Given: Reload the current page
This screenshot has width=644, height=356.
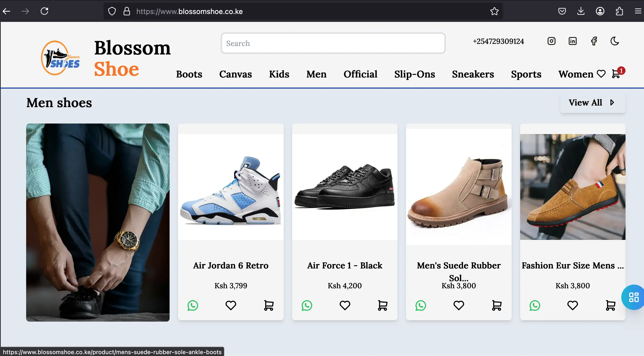Looking at the screenshot, I should pyautogui.click(x=44, y=11).
